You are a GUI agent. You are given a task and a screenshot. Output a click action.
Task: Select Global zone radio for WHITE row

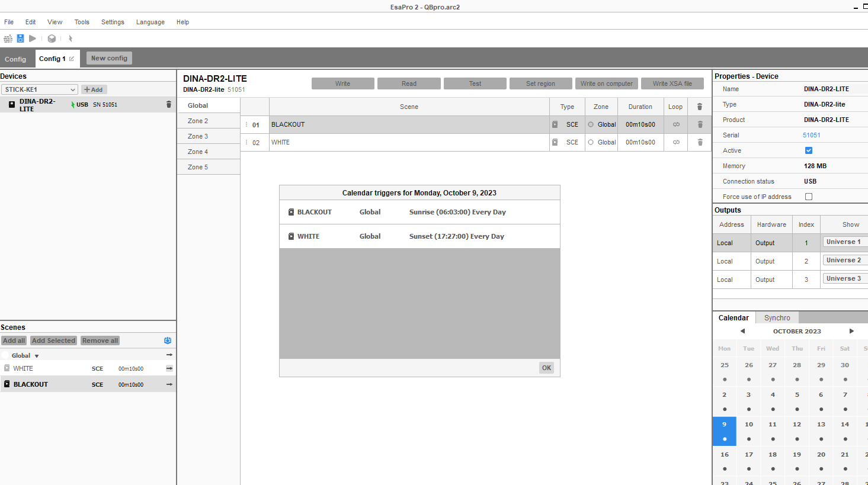591,142
